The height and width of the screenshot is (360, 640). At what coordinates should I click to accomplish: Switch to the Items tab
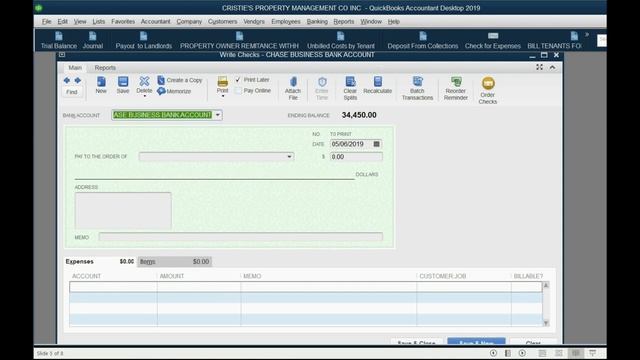(x=174, y=262)
